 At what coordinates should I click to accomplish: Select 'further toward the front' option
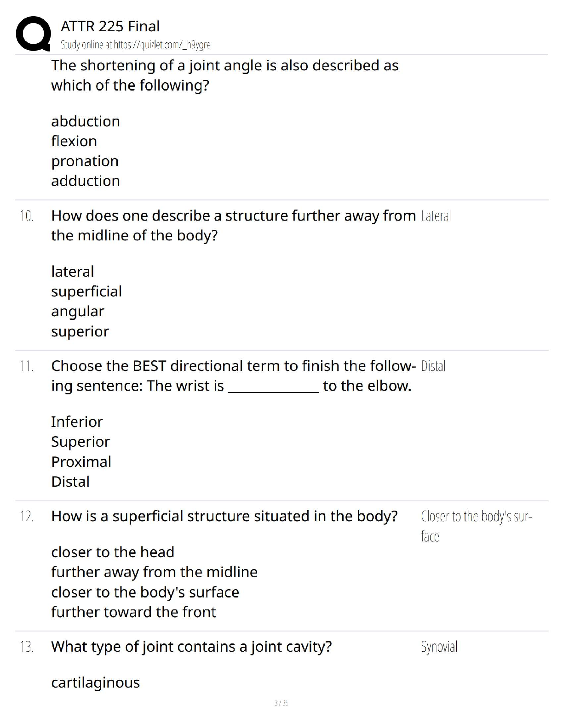[133, 612]
